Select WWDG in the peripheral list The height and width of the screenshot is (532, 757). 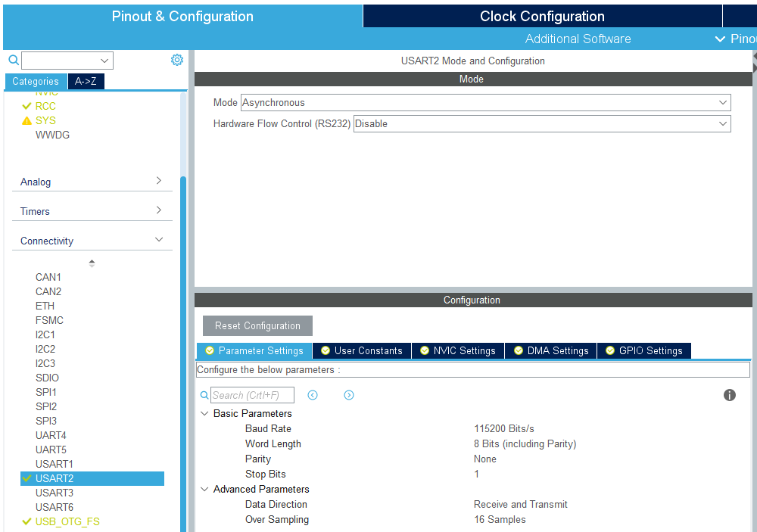coord(53,135)
